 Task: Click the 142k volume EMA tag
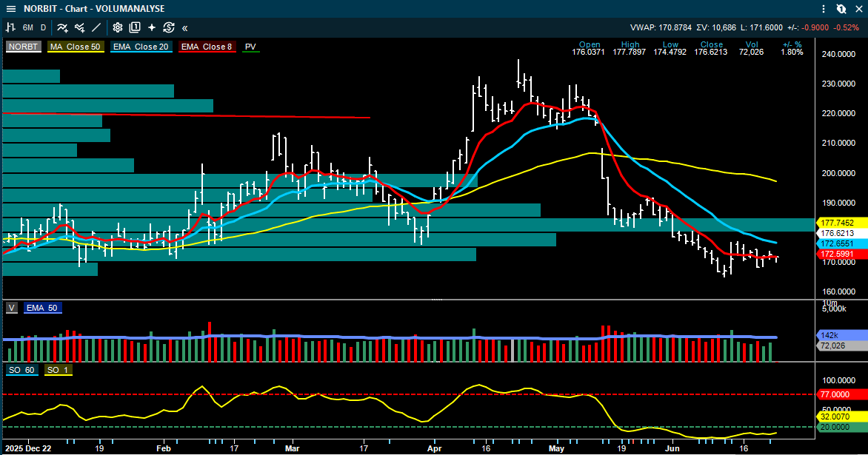[x=841, y=335]
